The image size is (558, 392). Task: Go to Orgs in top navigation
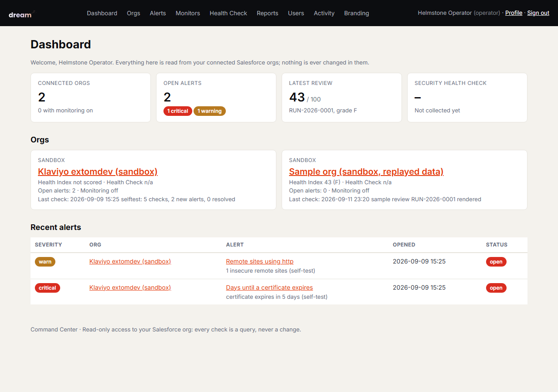pyautogui.click(x=133, y=13)
